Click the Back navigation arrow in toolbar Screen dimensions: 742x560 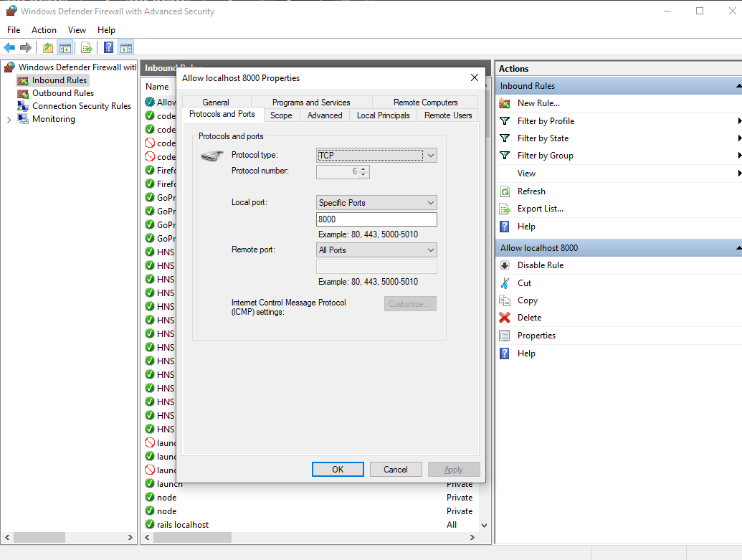[x=9, y=47]
